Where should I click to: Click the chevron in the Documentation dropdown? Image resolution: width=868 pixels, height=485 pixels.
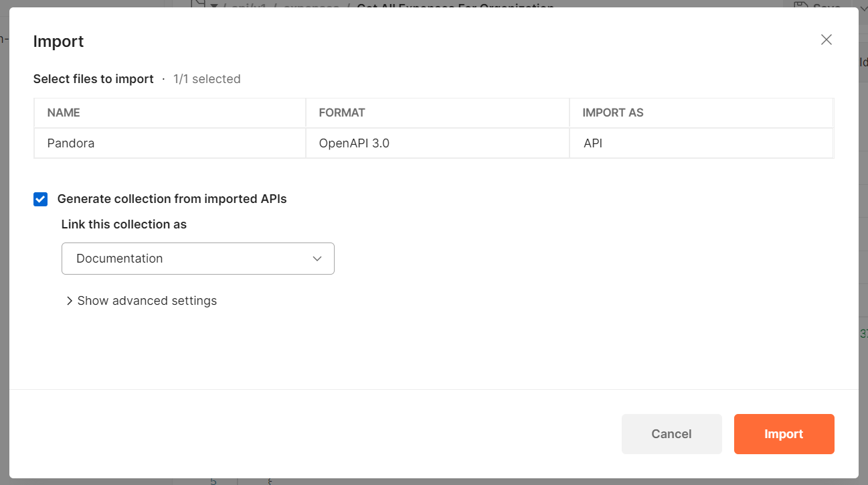pos(317,259)
